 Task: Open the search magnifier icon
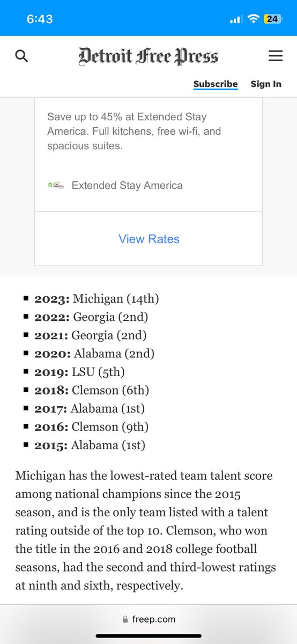point(21,56)
